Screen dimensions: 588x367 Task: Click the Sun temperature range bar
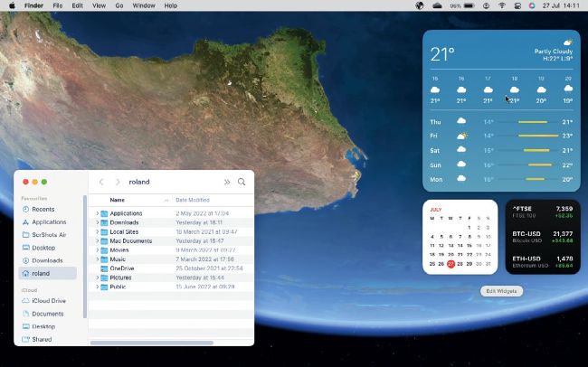540,165
